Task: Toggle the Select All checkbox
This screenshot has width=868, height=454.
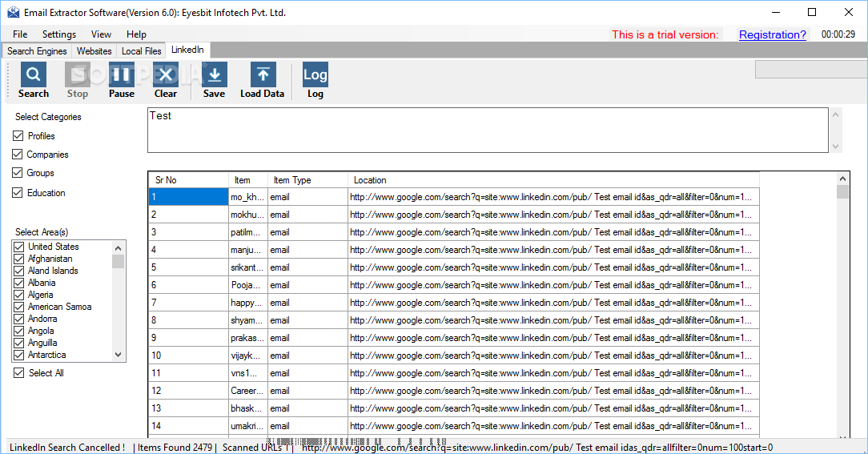Action: click(19, 373)
